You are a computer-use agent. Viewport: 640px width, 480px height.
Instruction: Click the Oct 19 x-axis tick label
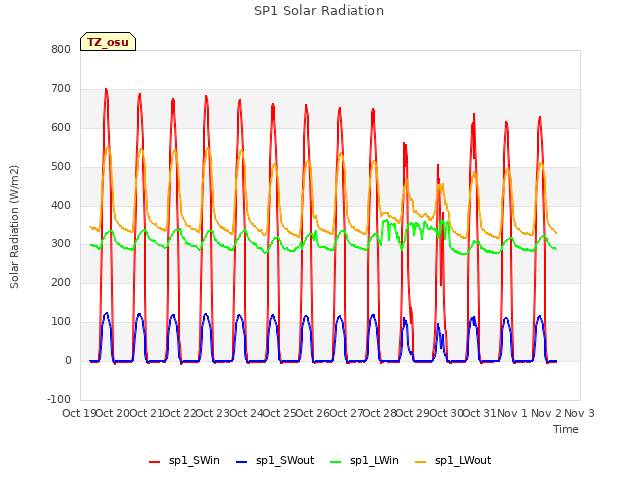tap(79, 413)
